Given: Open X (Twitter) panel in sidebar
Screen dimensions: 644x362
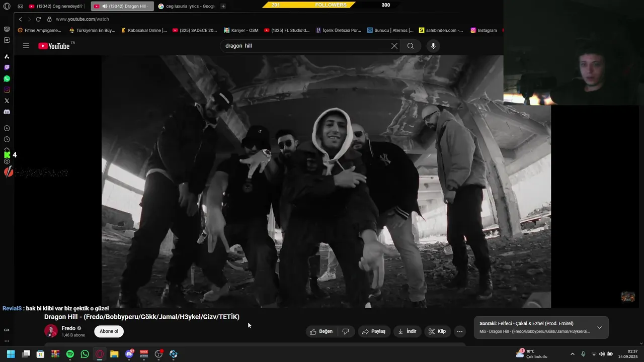Looking at the screenshot, I should (x=7, y=101).
